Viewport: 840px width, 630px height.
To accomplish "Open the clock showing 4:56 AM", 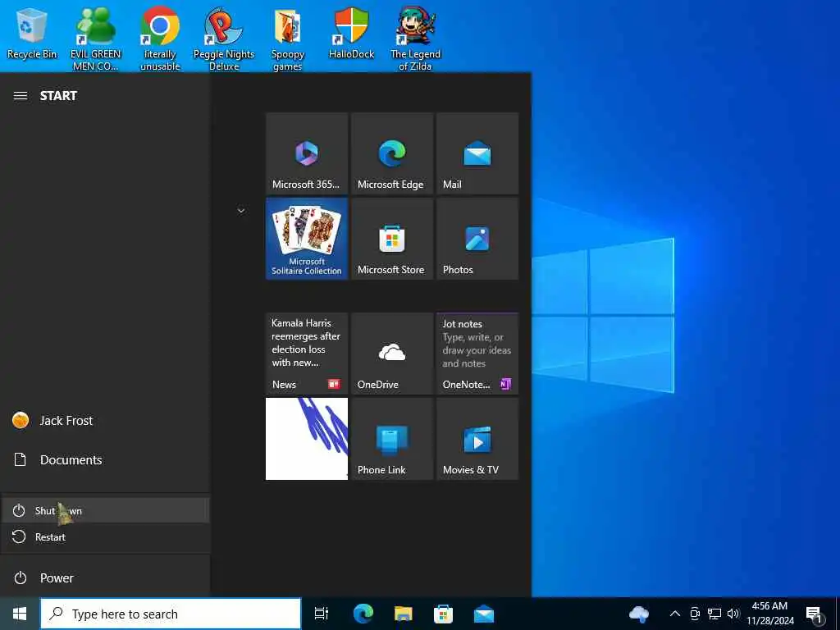I will click(x=769, y=614).
